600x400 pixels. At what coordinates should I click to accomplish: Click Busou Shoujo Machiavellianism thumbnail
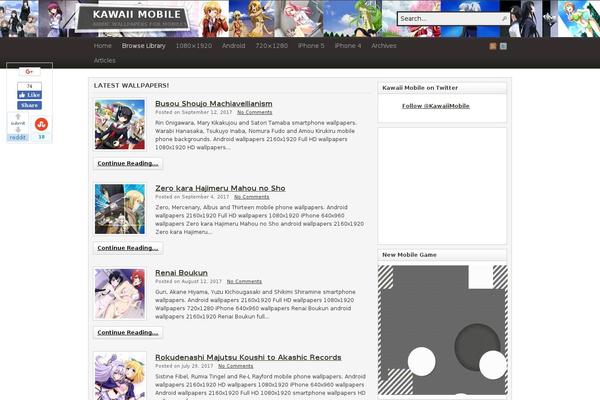(x=120, y=124)
